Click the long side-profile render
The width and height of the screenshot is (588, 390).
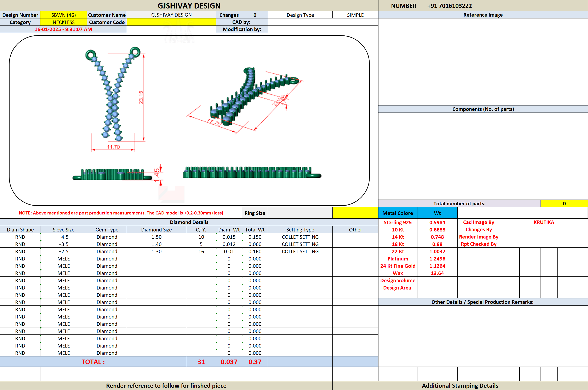[252, 172]
